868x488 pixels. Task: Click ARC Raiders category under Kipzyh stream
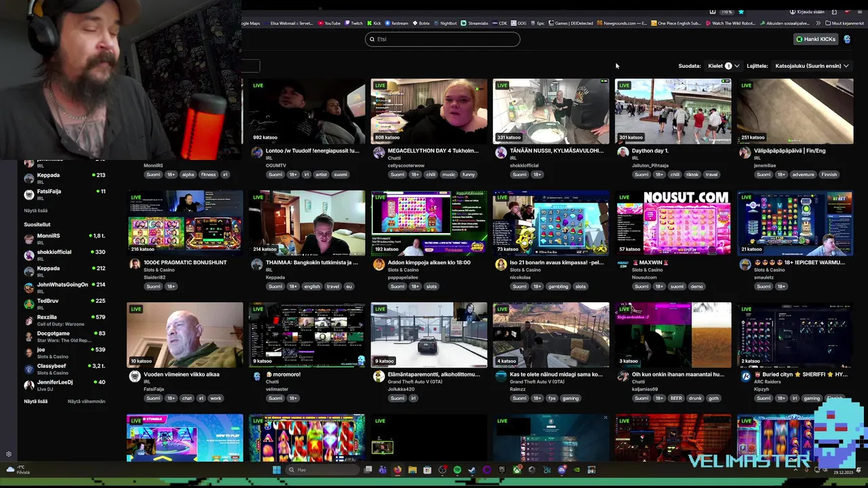point(767,382)
